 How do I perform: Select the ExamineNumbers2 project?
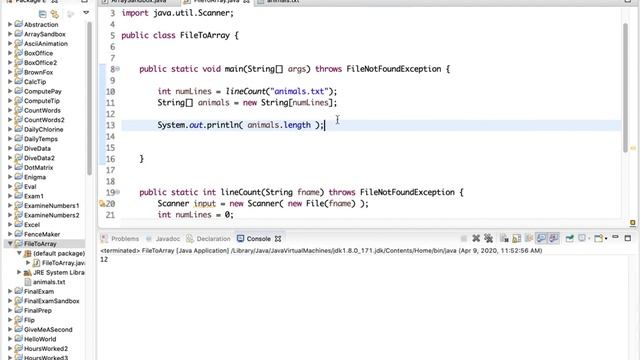click(51, 215)
